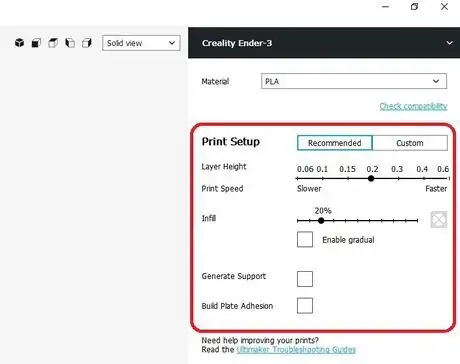Restore down the application window
The width and height of the screenshot is (460, 364).
click(x=414, y=7)
